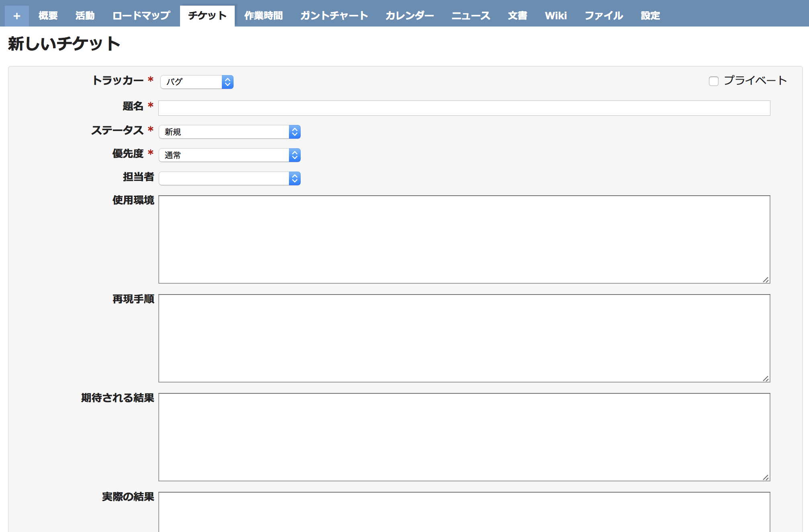Click the 再現手順 field label
The image size is (809, 532).
click(133, 299)
